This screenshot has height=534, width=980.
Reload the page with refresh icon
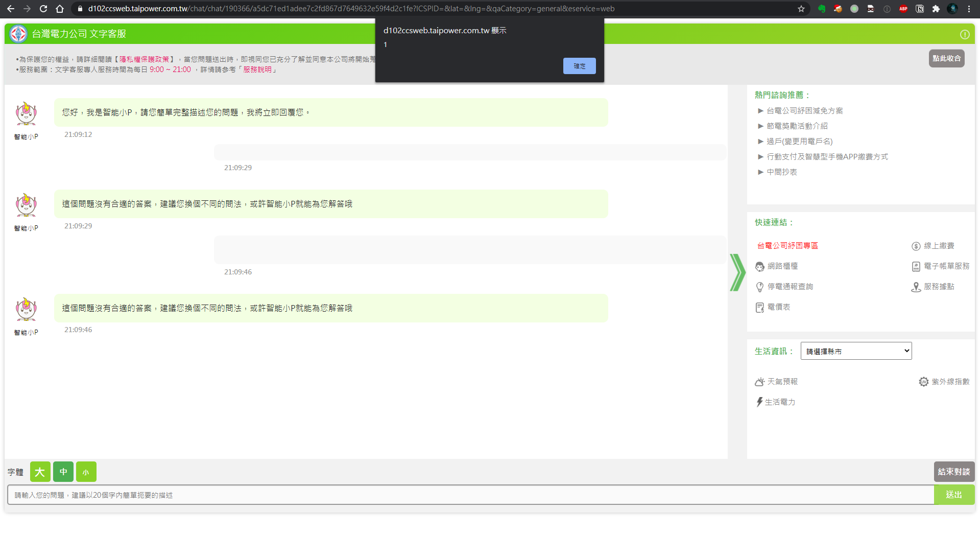[x=43, y=9]
